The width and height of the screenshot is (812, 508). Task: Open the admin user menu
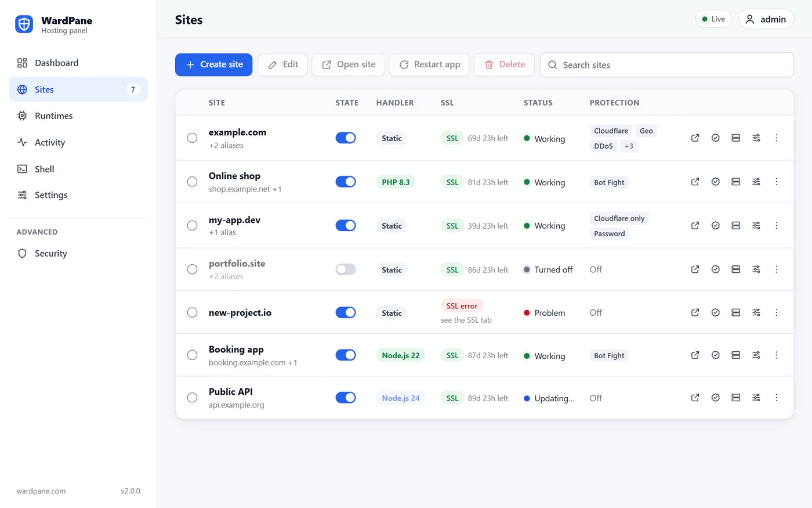pos(766,19)
